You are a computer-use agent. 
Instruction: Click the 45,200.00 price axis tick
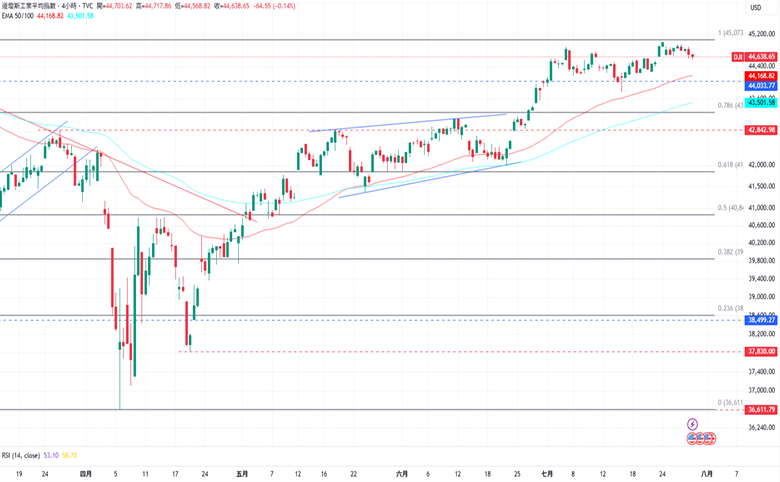[x=762, y=34]
